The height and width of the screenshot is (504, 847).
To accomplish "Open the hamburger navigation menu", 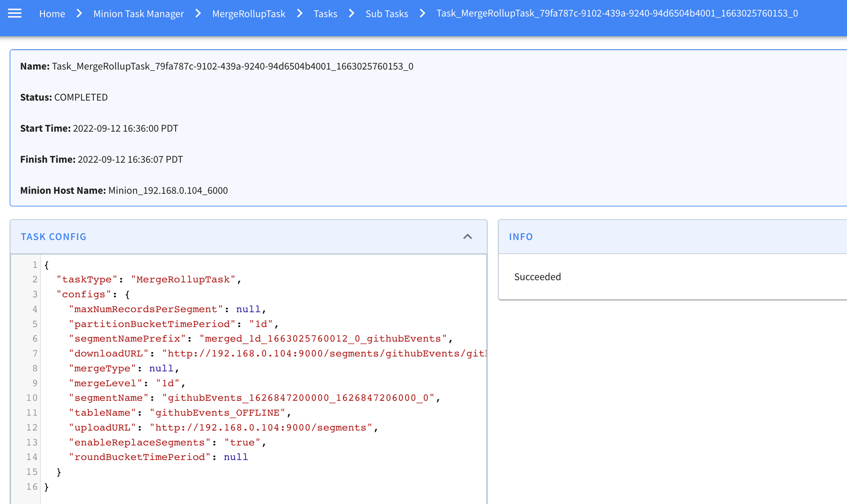I will coord(15,14).
